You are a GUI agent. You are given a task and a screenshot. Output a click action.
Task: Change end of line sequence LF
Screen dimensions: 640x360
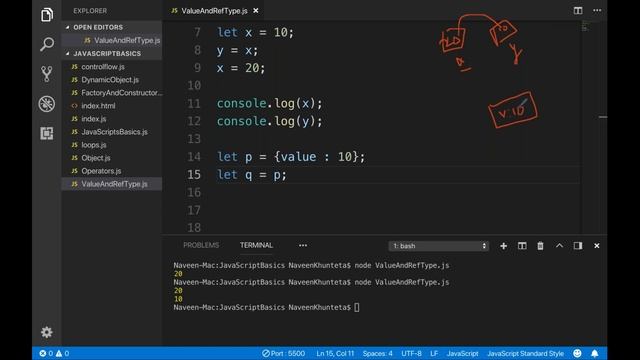click(x=434, y=353)
